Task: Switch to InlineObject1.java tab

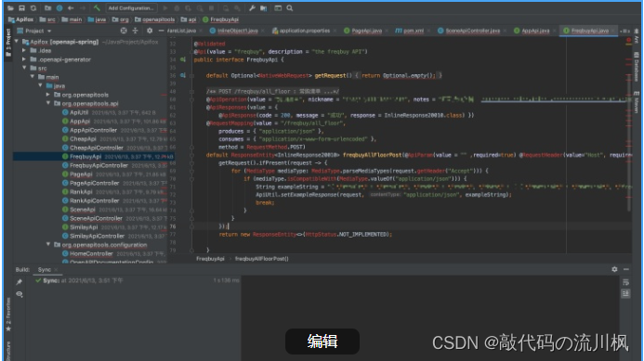Action: click(x=234, y=31)
